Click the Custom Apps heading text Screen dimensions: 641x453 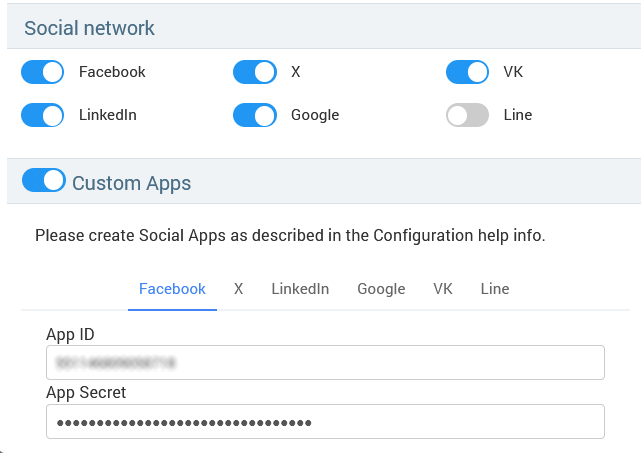point(131,183)
